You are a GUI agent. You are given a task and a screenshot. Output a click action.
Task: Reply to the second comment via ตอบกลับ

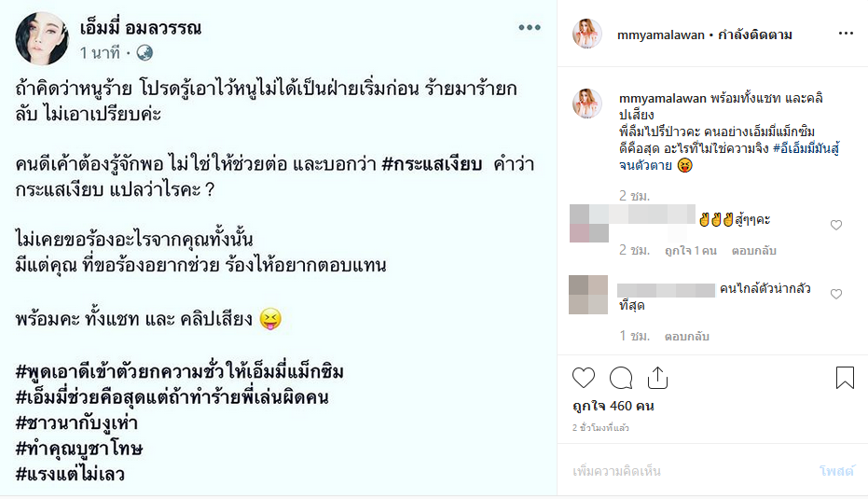687,336
